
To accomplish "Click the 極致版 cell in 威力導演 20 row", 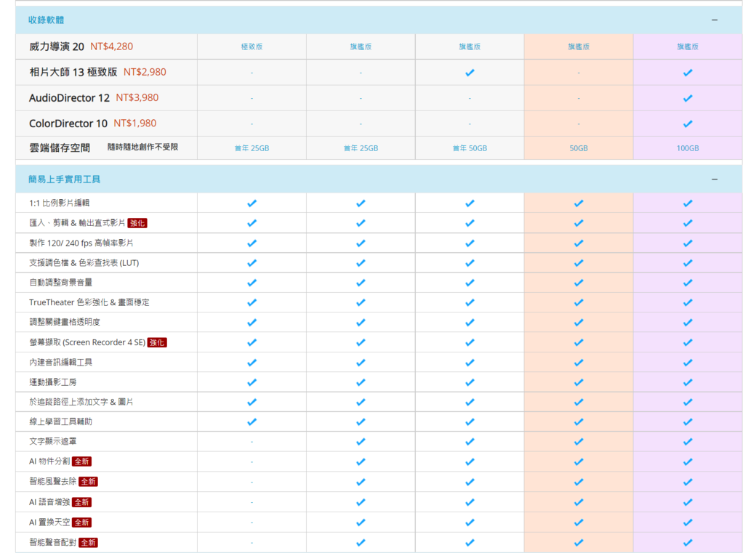I will tap(252, 47).
